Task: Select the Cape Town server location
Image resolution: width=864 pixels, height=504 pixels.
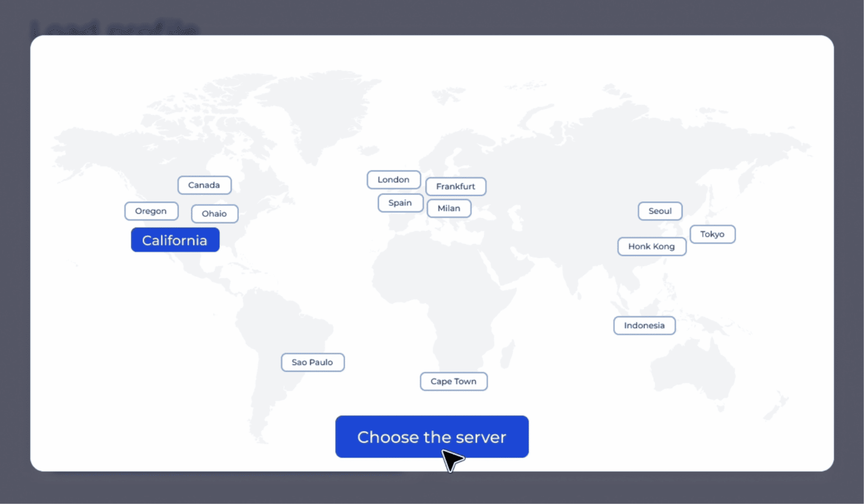Action: click(x=453, y=381)
